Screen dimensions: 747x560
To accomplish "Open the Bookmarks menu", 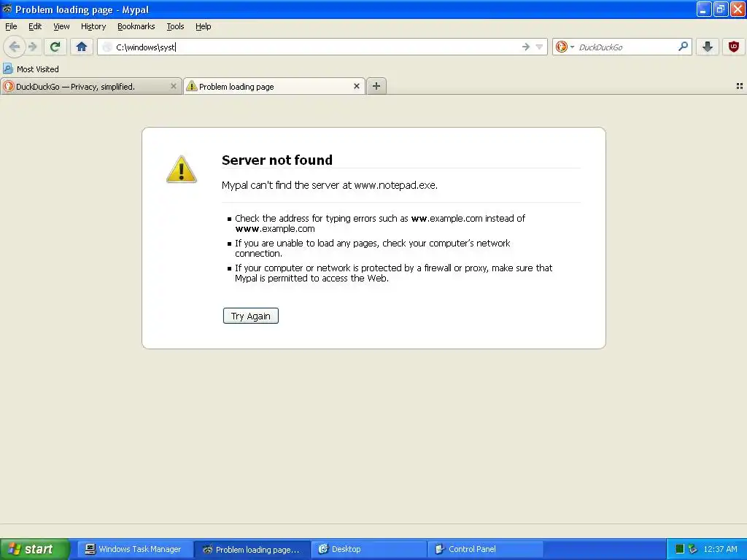I will click(x=136, y=26).
